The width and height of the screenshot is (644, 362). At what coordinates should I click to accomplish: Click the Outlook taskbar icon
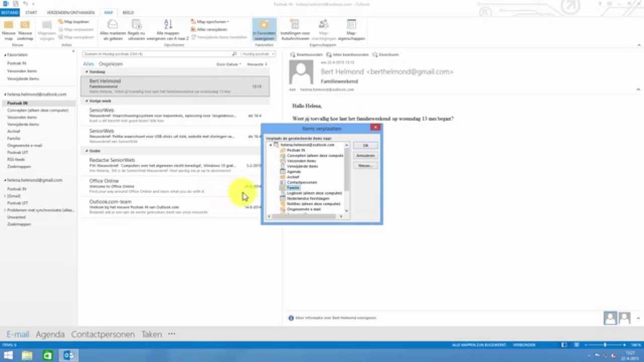click(x=69, y=355)
